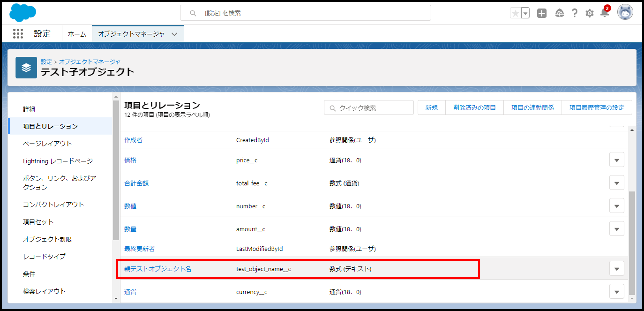
Task: Open the price__c row action dropdown
Action: (x=616, y=160)
